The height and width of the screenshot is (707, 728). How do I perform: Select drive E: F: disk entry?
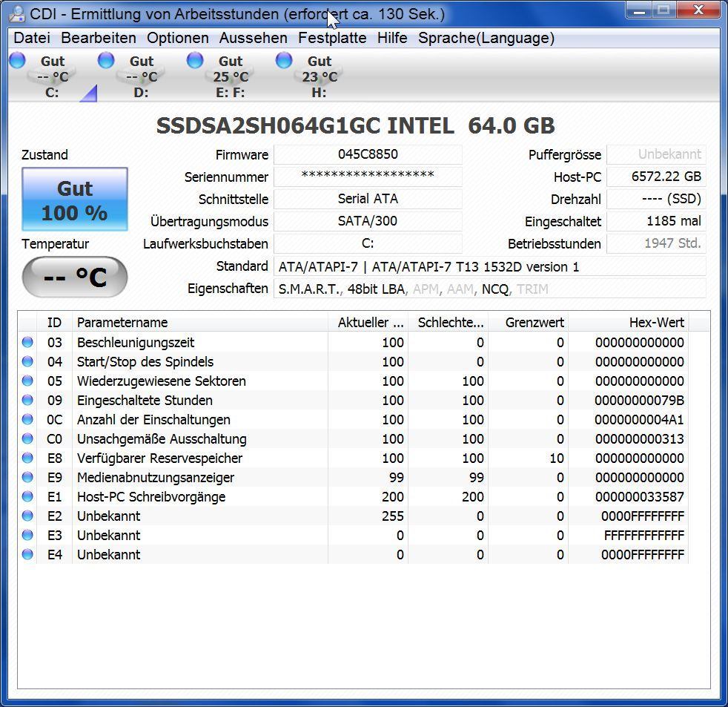(x=231, y=76)
